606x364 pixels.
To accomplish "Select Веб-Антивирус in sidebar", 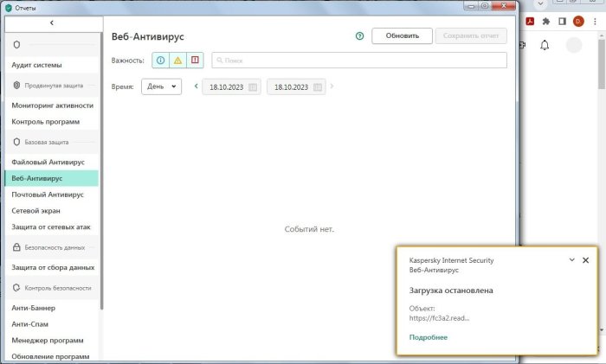I will pos(52,178).
